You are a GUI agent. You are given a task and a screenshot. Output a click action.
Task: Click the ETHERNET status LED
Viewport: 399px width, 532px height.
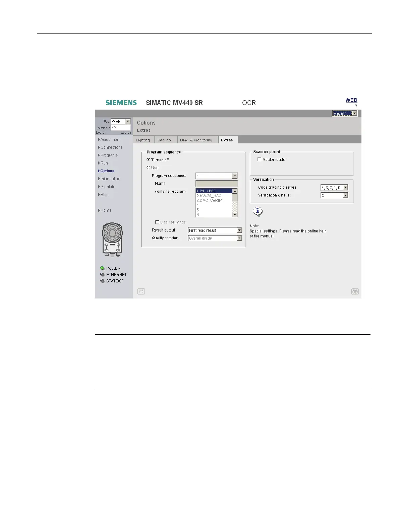pyautogui.click(x=102, y=274)
